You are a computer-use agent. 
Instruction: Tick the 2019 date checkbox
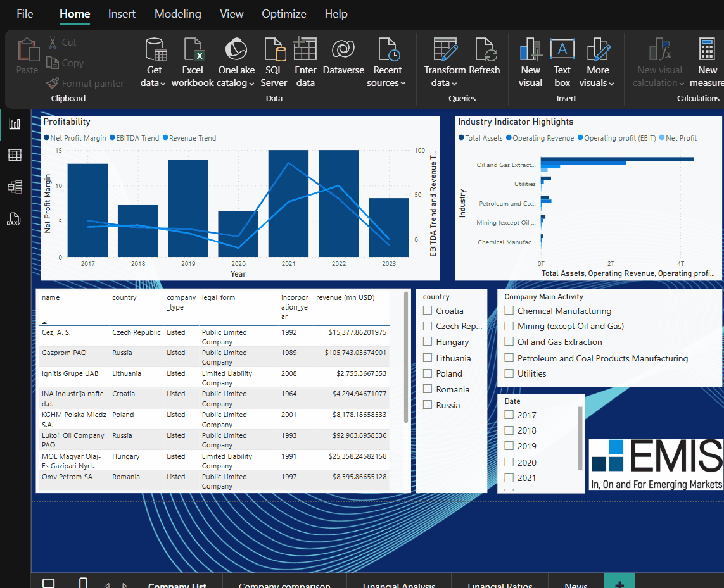coord(509,446)
